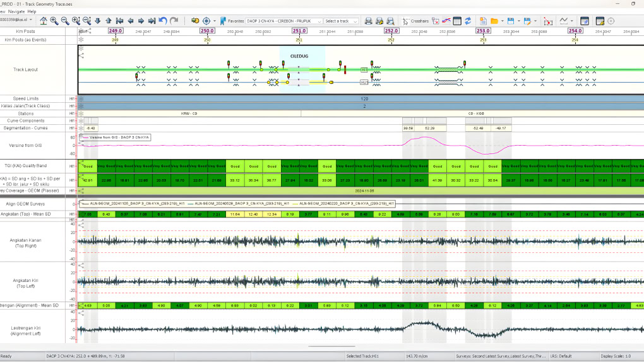This screenshot has height=362, width=644.
Task: Open the DAOP 3 CN-KYA route dropdown
Action: pyautogui.click(x=284, y=21)
